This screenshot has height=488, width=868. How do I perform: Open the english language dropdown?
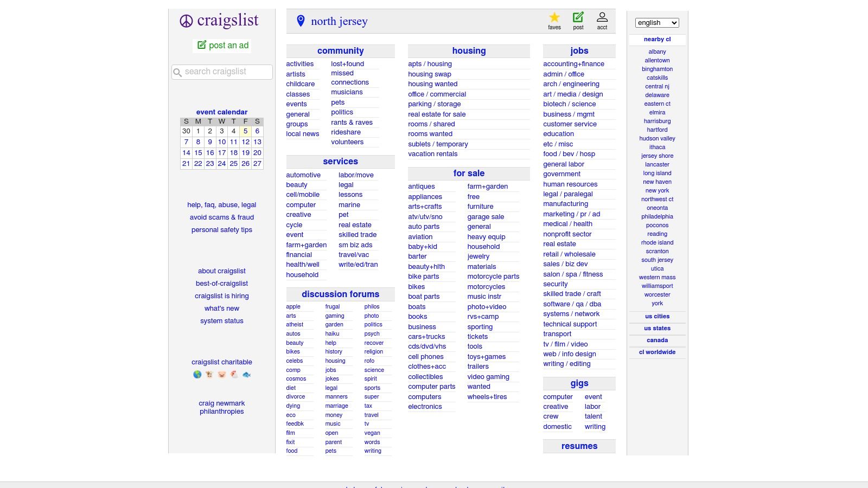click(x=657, y=23)
